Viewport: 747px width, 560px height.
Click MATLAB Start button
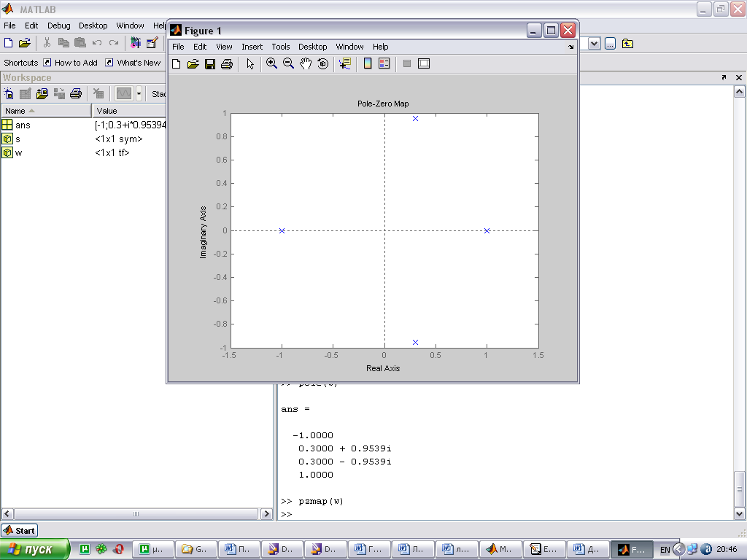pyautogui.click(x=20, y=531)
